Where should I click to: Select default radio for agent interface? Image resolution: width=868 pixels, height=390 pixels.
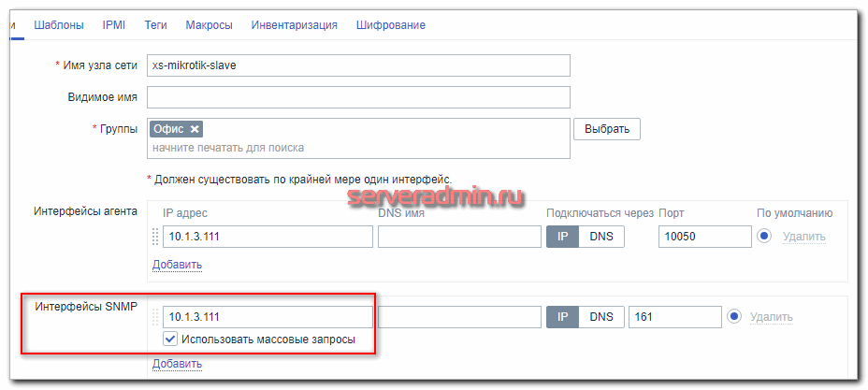[x=764, y=236]
